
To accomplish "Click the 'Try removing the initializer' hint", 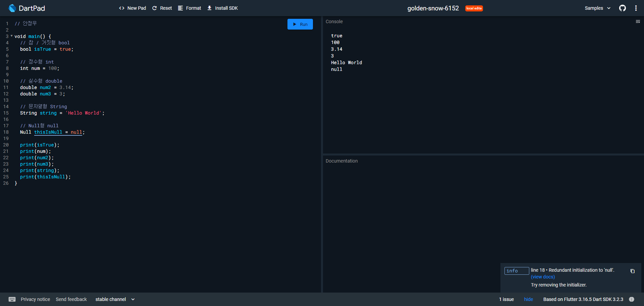I will click(559, 285).
